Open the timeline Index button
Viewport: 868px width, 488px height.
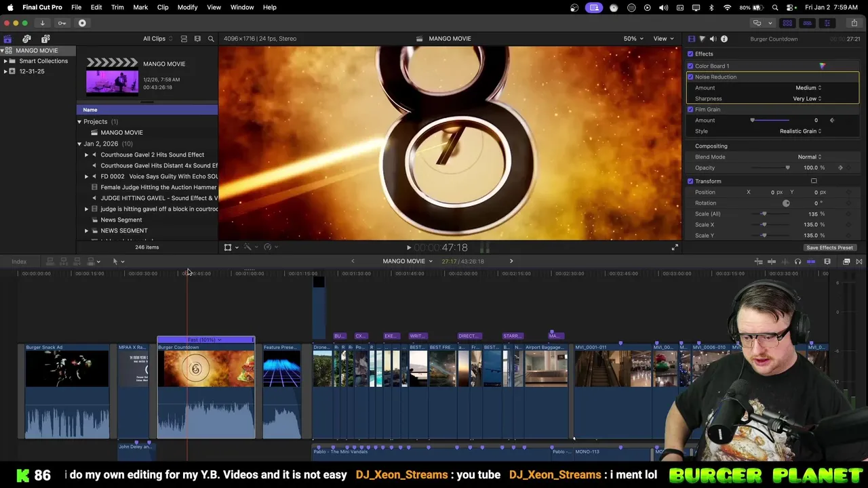click(19, 262)
